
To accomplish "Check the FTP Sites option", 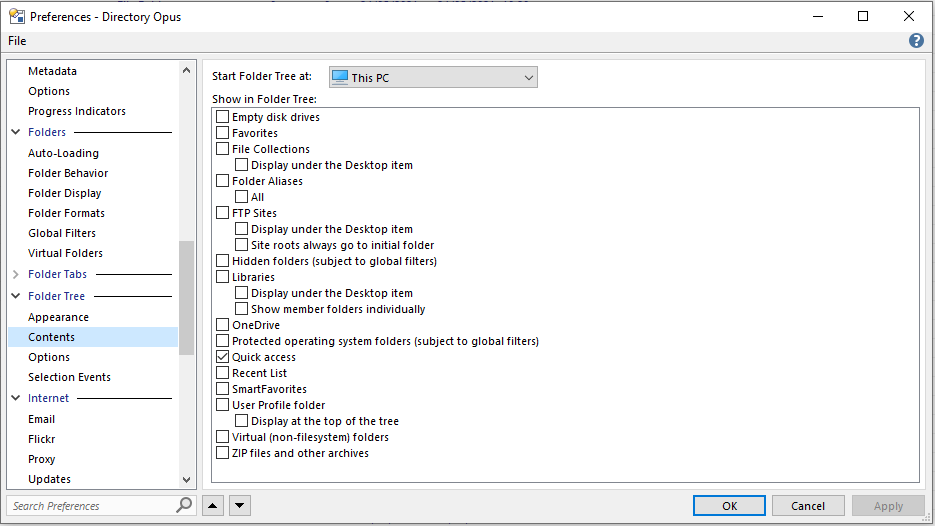I will [x=222, y=212].
